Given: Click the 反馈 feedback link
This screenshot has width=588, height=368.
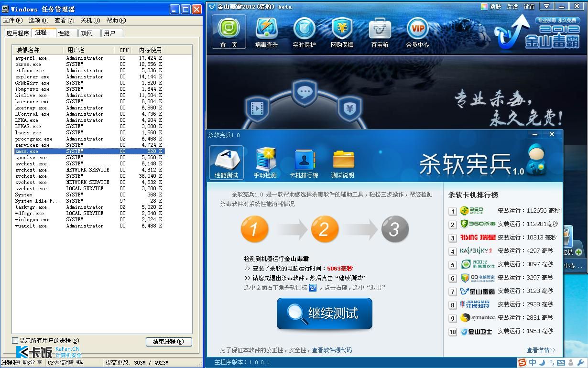Looking at the screenshot, I should coord(512,7).
